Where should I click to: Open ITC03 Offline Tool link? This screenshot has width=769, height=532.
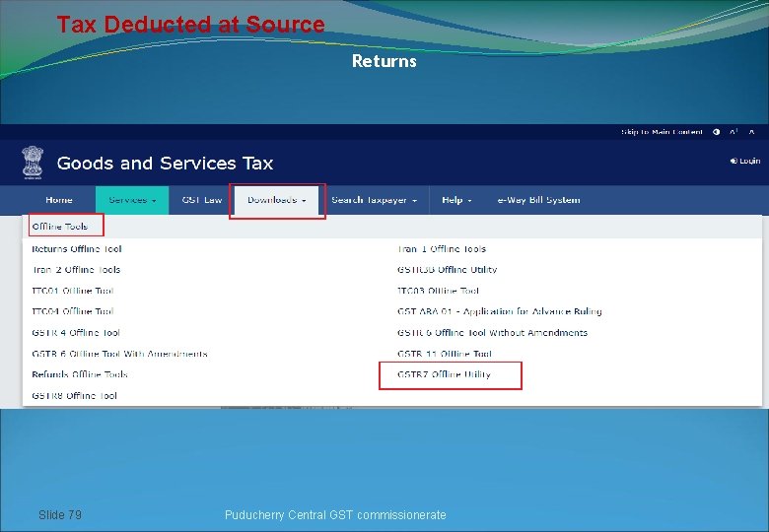[x=438, y=291]
